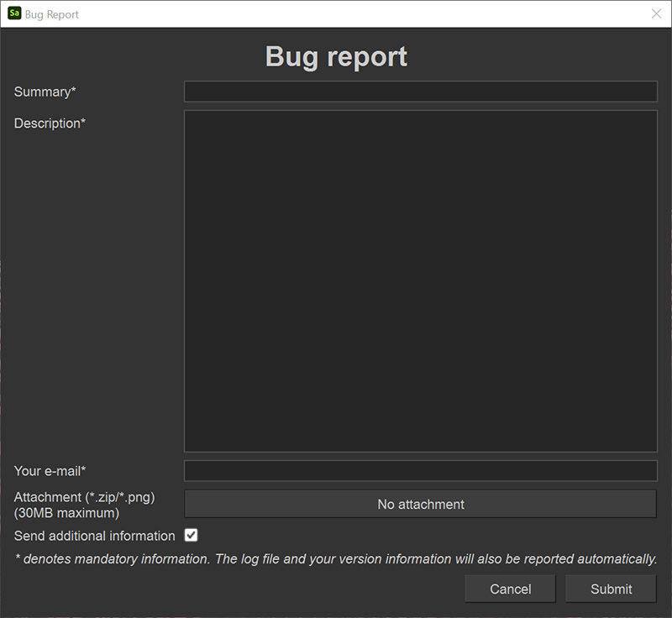Click the Bug Report title bar text
Viewport: 672px width, 618px height.
click(52, 14)
